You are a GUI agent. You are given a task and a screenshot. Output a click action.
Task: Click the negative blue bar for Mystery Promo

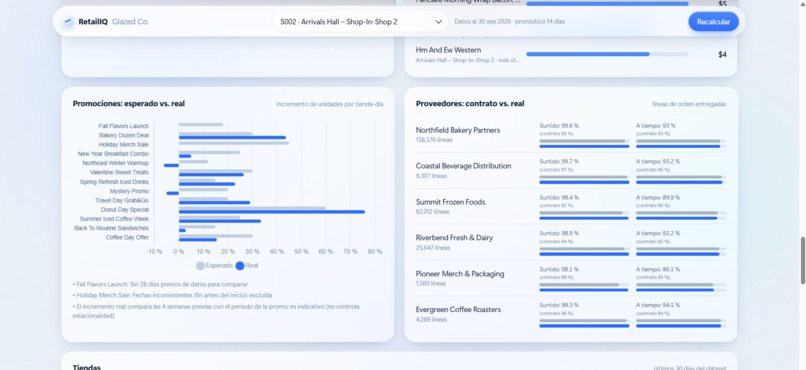coord(173,193)
